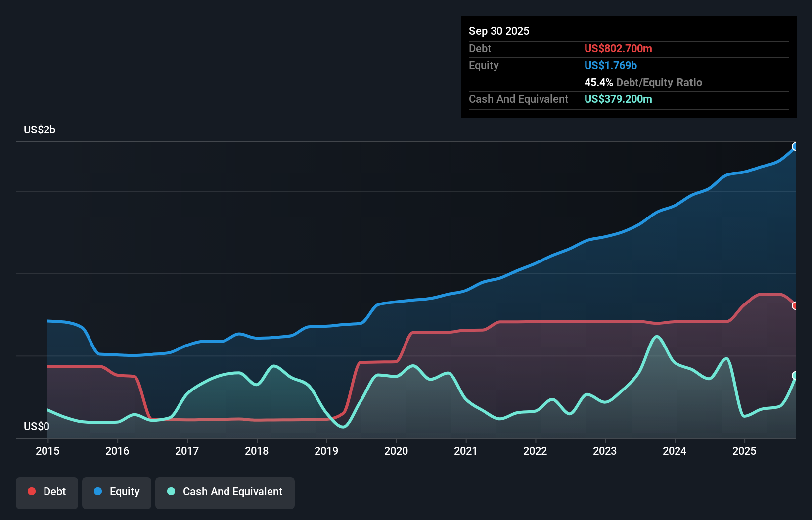Screen dimensions: 812x520
Task: Click the teal Cash And Equivalent legend dot
Action: 171,491
